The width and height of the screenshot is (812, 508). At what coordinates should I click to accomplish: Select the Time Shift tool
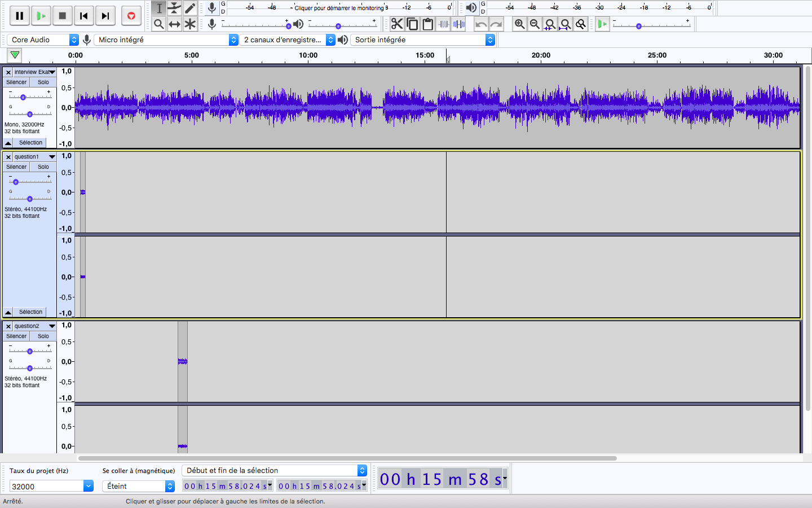tap(174, 24)
